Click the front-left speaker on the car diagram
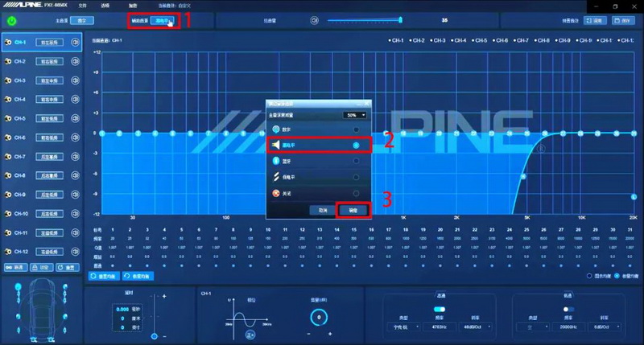 [x=18, y=287]
